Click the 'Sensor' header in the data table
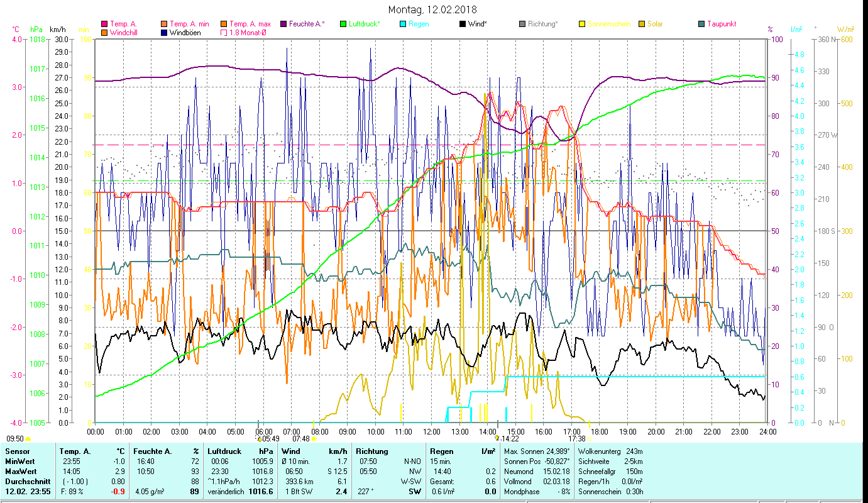Image resolution: width=868 pixels, height=503 pixels. 16,451
